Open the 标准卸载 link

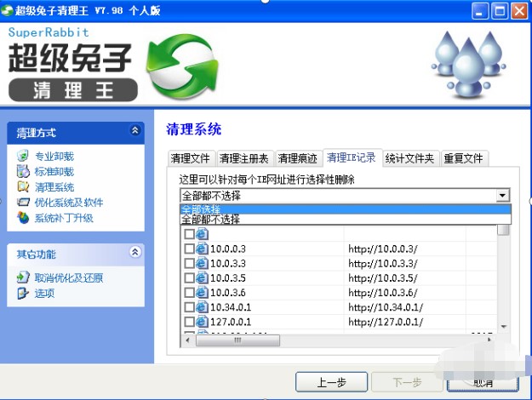54,171
